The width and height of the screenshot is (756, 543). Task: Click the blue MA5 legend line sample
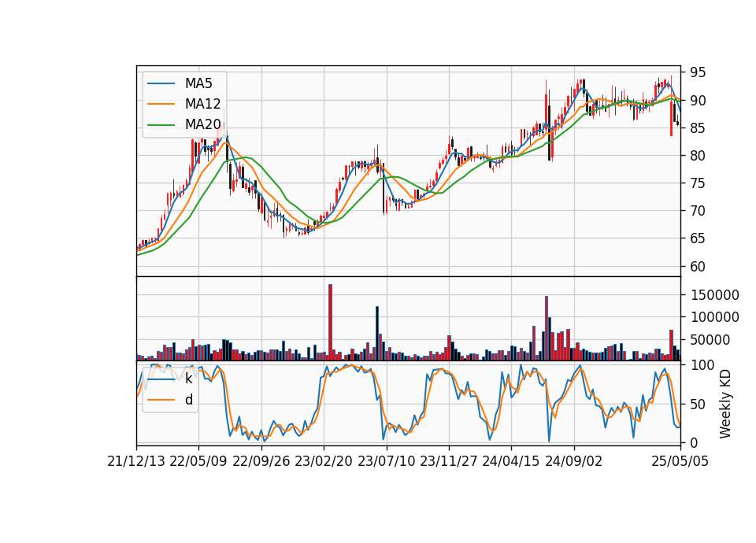161,83
